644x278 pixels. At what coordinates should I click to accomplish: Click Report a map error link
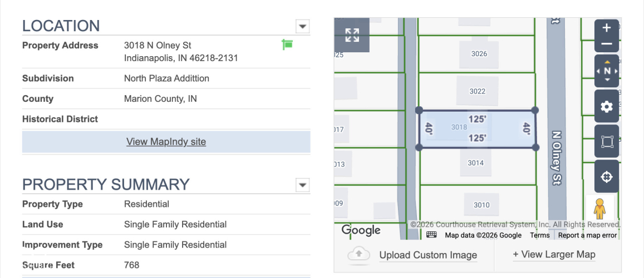pos(587,235)
